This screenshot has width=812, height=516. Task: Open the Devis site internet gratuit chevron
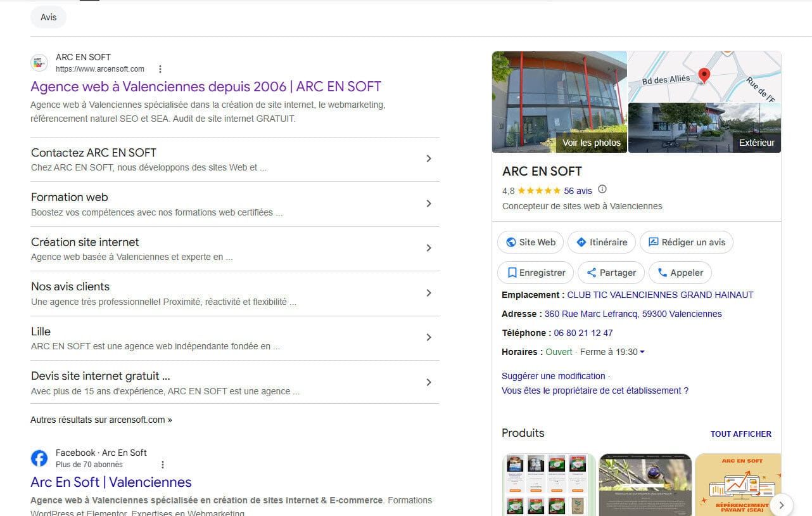[429, 382]
